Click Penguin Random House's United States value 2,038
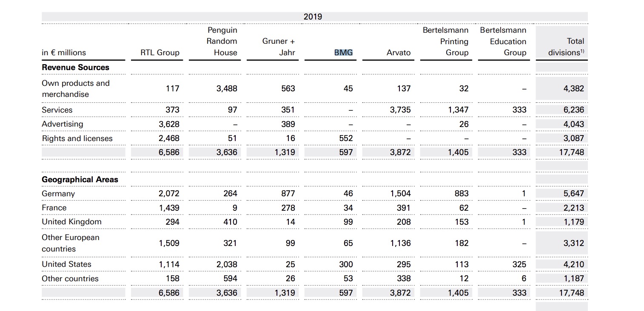 [227, 264]
